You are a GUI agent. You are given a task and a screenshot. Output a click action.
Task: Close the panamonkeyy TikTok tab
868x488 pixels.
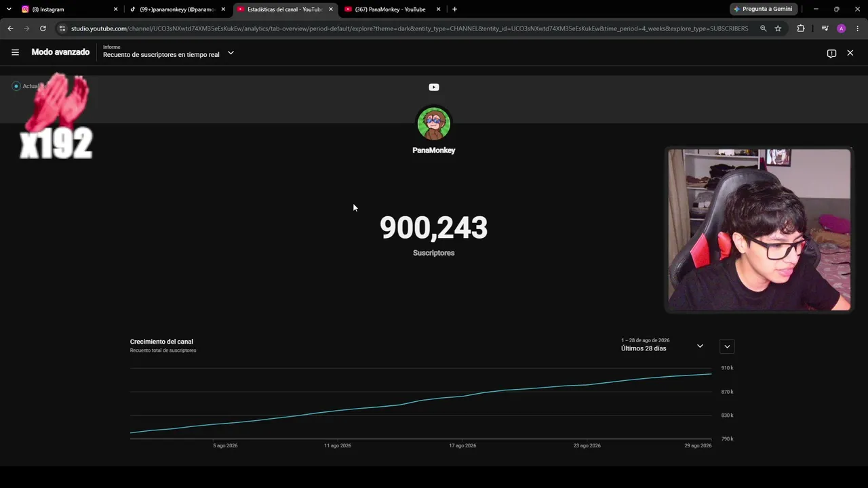[223, 9]
